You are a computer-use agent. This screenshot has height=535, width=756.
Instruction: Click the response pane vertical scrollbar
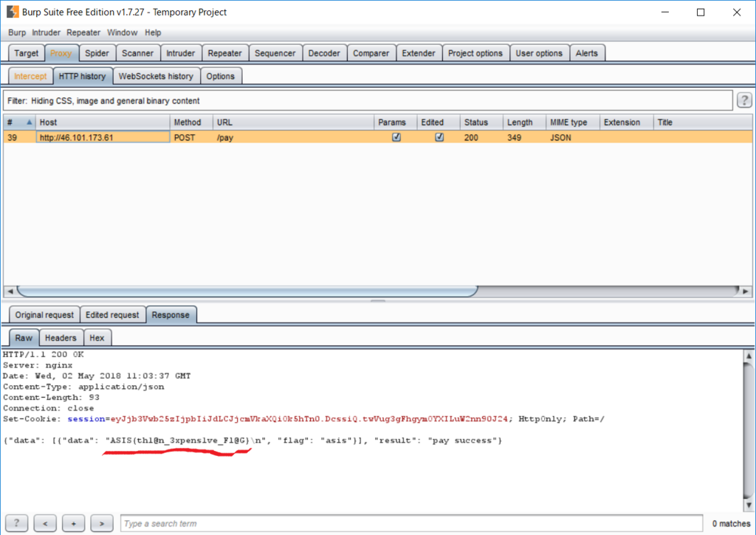click(749, 430)
